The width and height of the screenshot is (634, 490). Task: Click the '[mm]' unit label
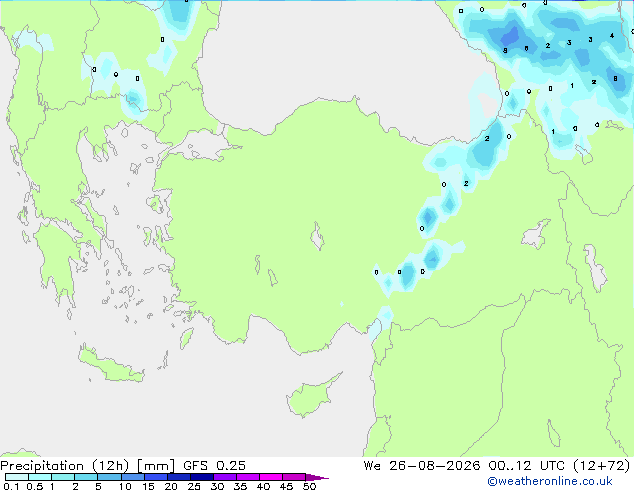(x=156, y=466)
